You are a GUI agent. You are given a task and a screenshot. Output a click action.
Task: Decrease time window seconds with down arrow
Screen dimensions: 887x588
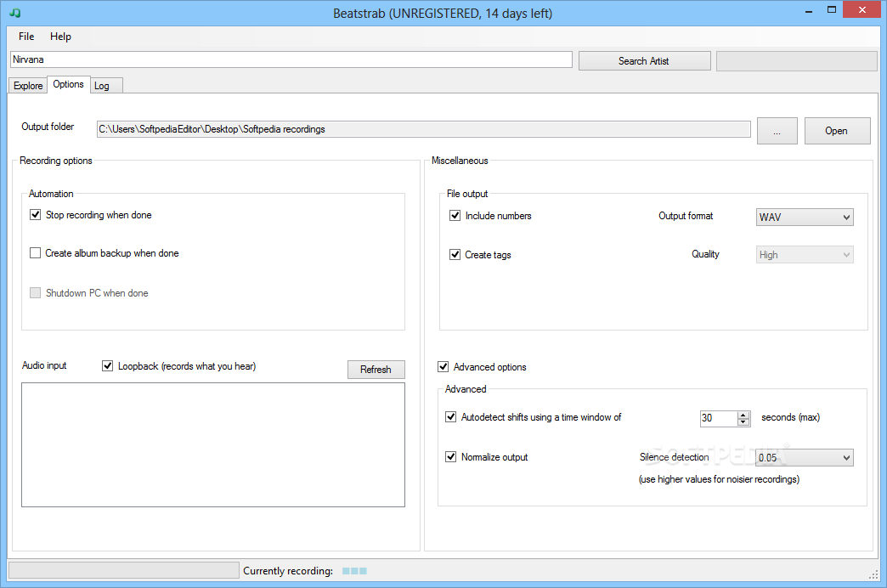(744, 422)
